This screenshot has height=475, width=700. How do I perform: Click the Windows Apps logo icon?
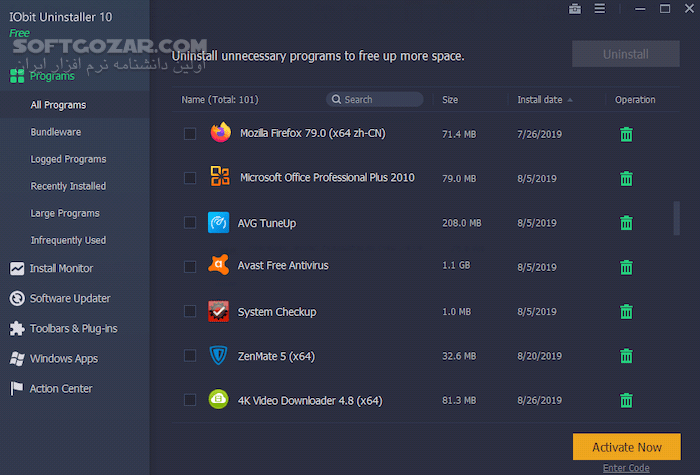[x=17, y=358]
